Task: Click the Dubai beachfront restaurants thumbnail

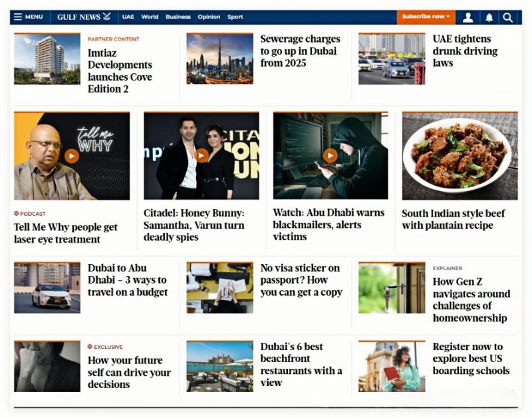Action: pos(219,366)
